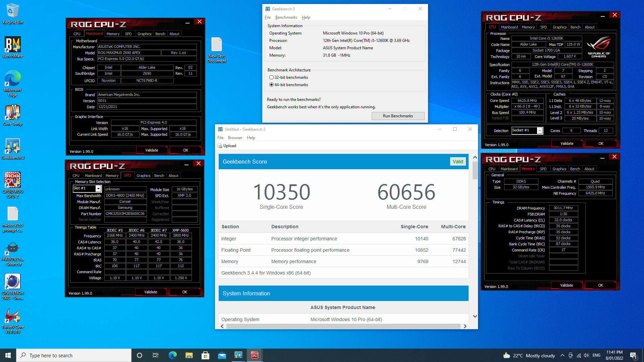Open Mail app from taskbar
This screenshot has height=362, width=644.
coord(222,355)
